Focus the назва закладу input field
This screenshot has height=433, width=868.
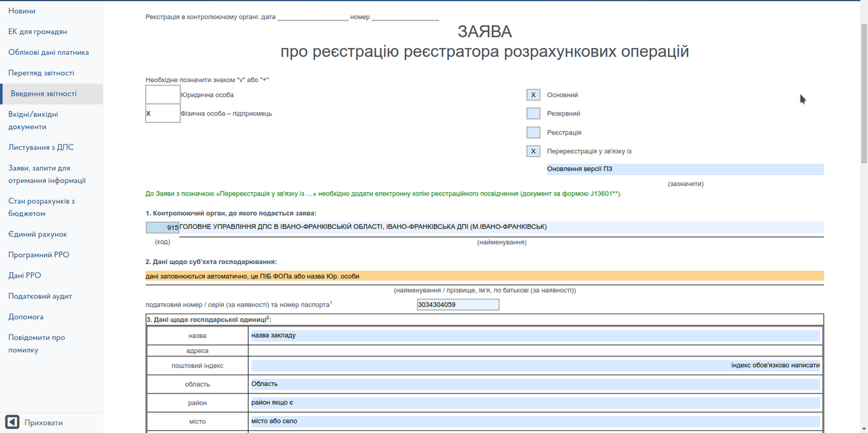point(534,335)
